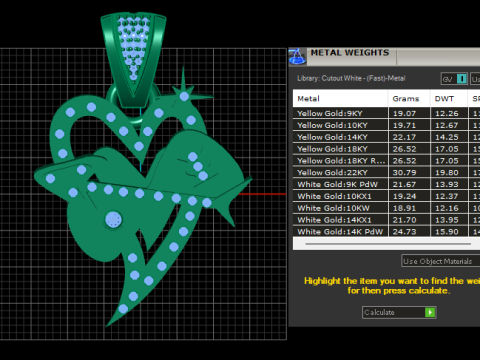Select the White Gold:14K PdW row
The width and height of the screenshot is (480, 360).
(x=387, y=232)
